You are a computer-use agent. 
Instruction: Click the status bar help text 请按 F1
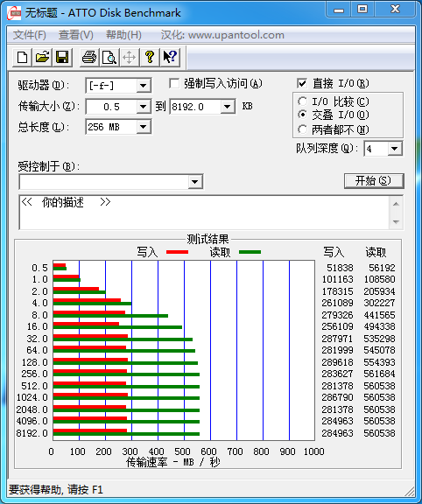(x=85, y=490)
